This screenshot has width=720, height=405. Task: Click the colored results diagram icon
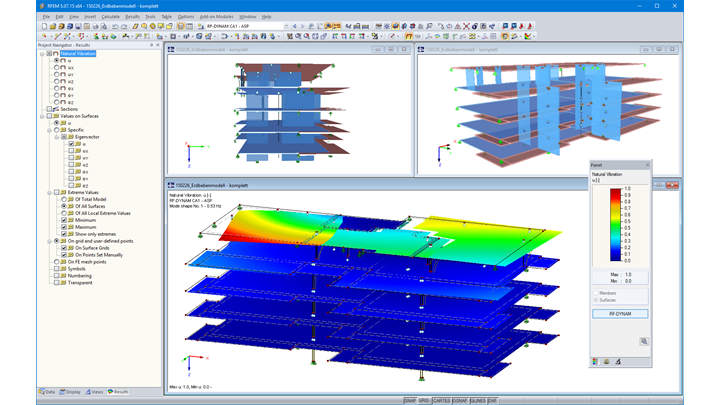(x=528, y=36)
